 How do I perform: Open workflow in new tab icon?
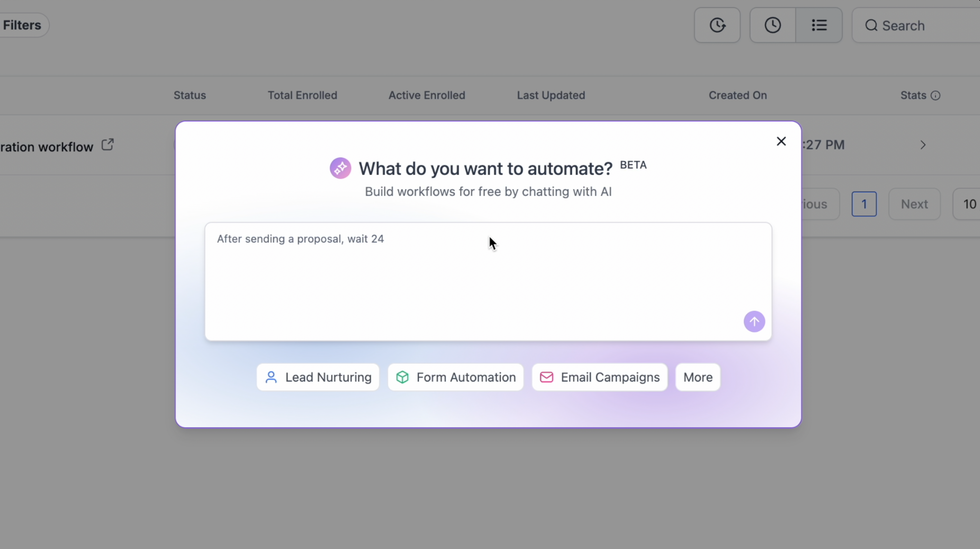[x=108, y=145]
